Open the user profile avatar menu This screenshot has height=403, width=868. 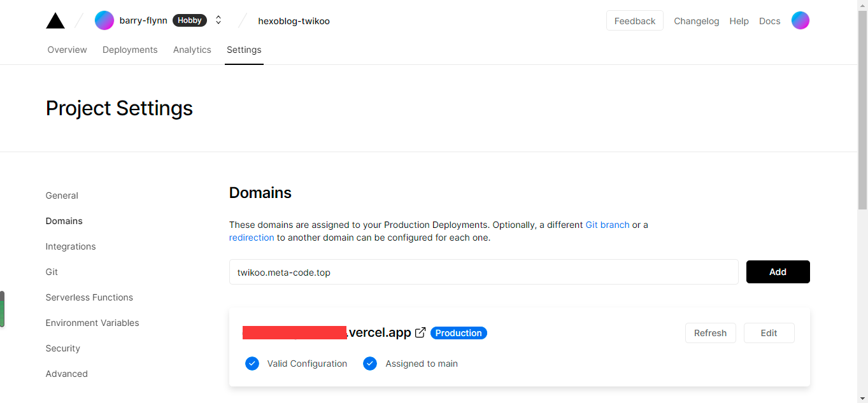click(x=800, y=20)
